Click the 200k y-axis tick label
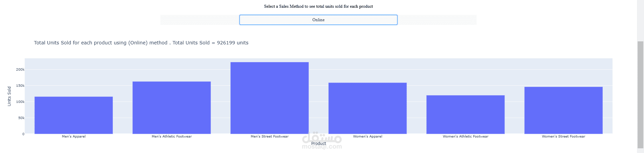This screenshot has height=153, width=644. point(20,70)
